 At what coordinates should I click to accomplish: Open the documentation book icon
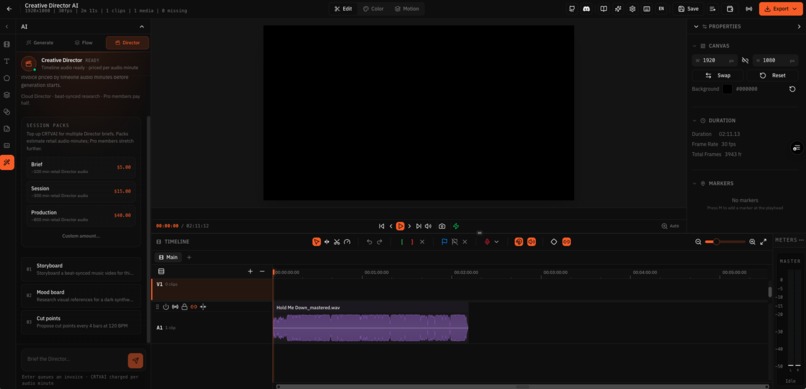click(x=603, y=9)
